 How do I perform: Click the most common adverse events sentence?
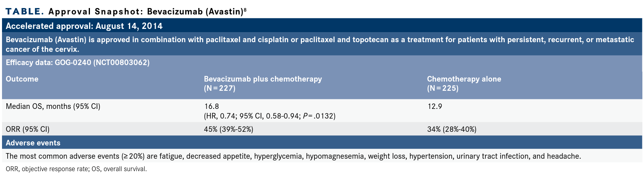pyautogui.click(x=293, y=156)
